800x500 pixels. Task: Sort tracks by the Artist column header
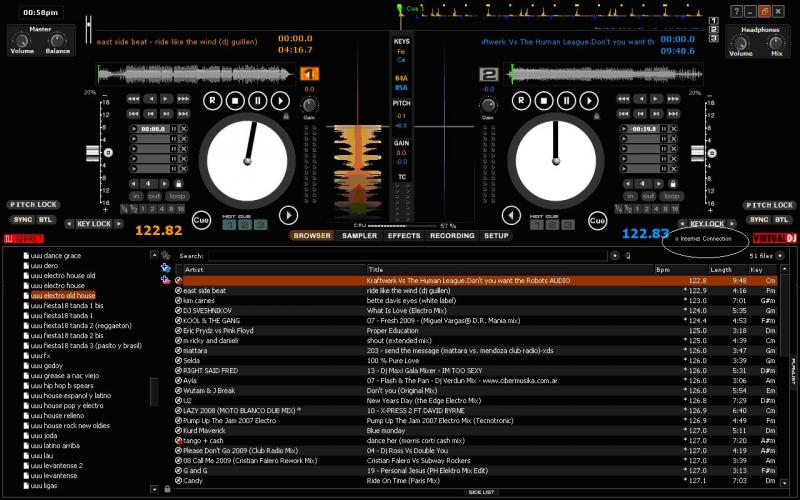(x=274, y=269)
